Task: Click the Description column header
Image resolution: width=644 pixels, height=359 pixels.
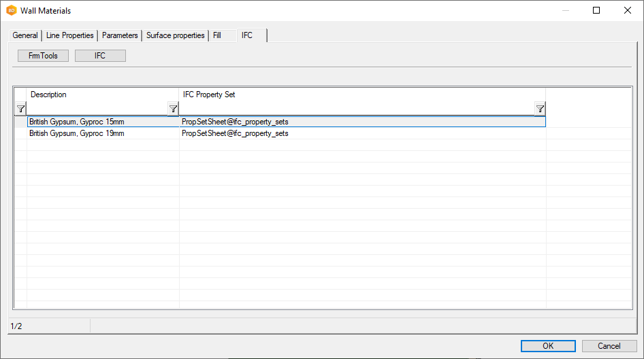Action: [102, 95]
